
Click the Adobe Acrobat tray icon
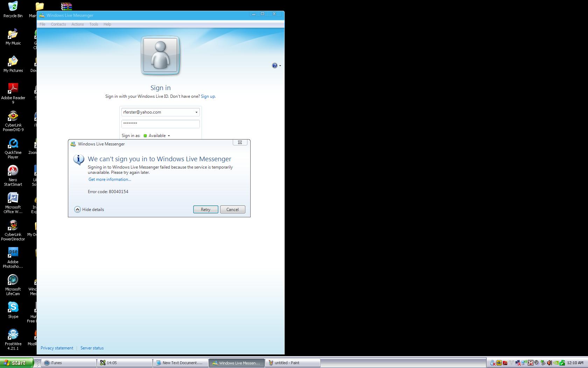click(x=505, y=363)
